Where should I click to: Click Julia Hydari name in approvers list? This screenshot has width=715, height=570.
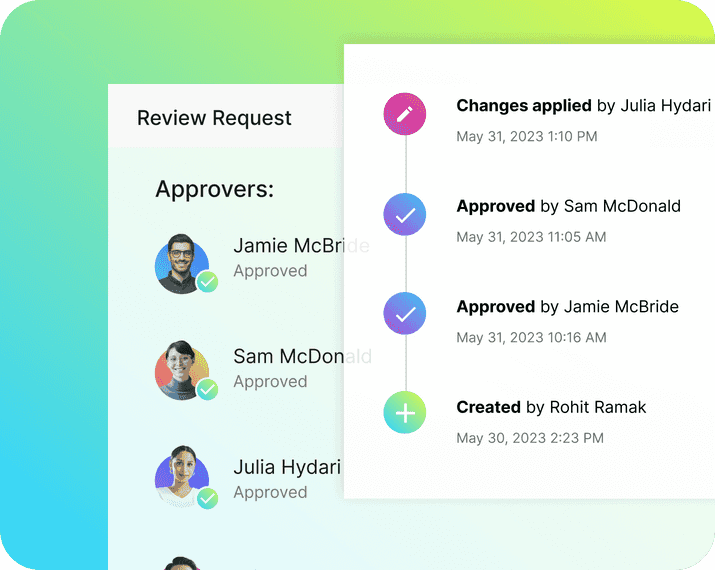(x=286, y=467)
